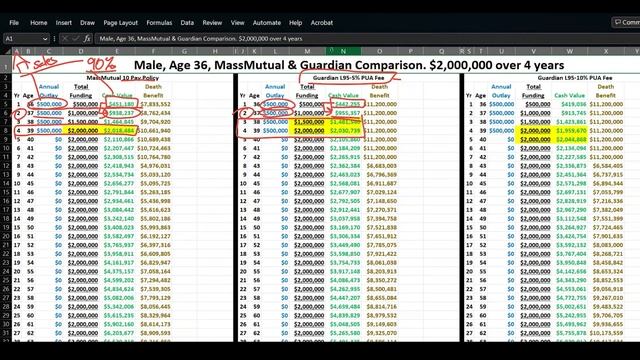Switch to the View tab
640x360 pixels.
tap(237, 23)
